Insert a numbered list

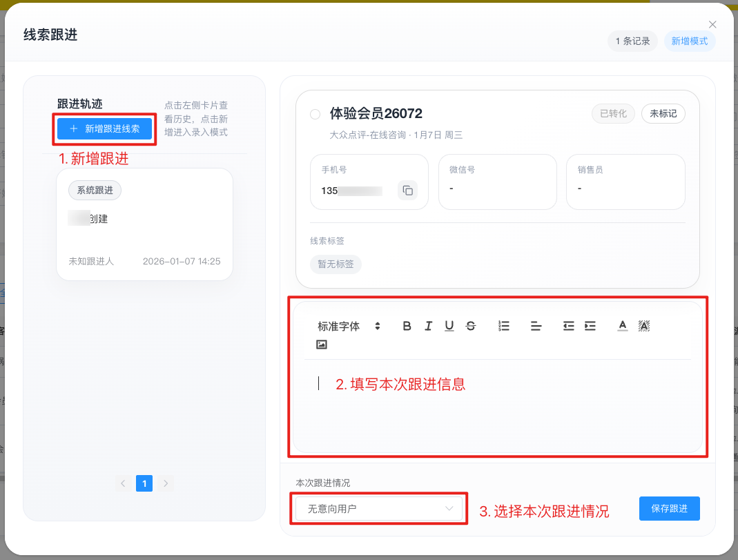tap(504, 326)
